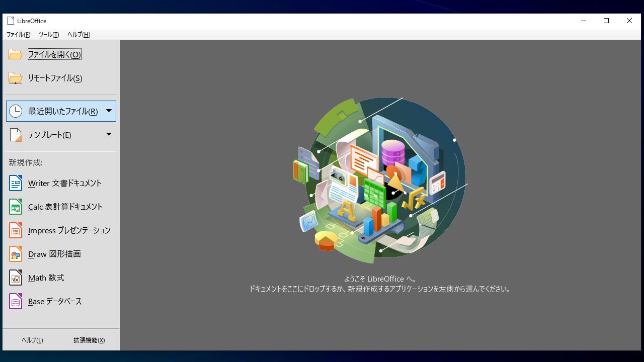Click the Base database icon
Viewport: 644px width, 362px height.
16,301
